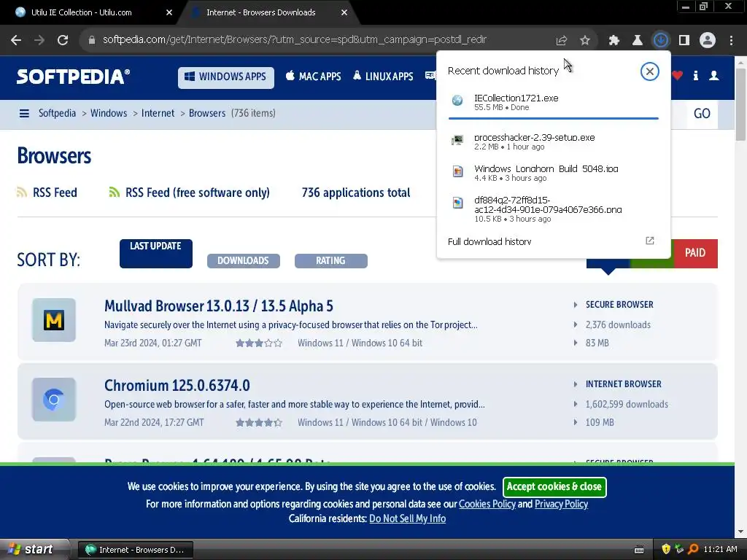Open the Chrome Labs flask icon

pos(637,41)
